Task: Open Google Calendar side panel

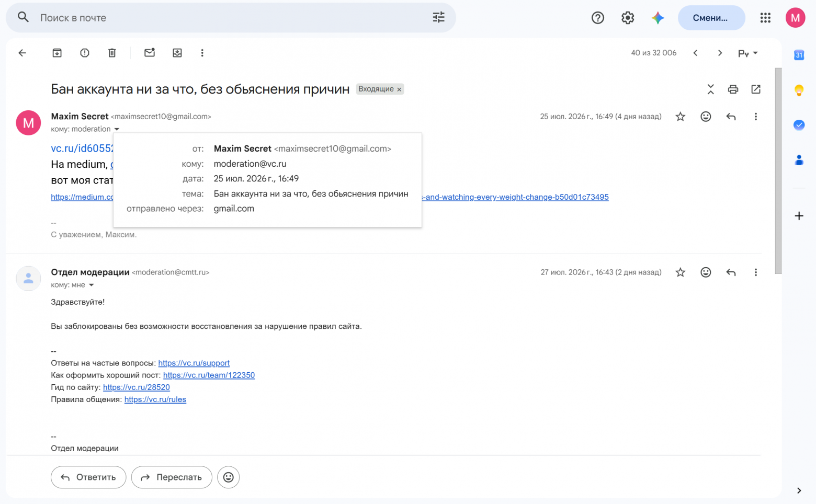Action: pos(799,55)
